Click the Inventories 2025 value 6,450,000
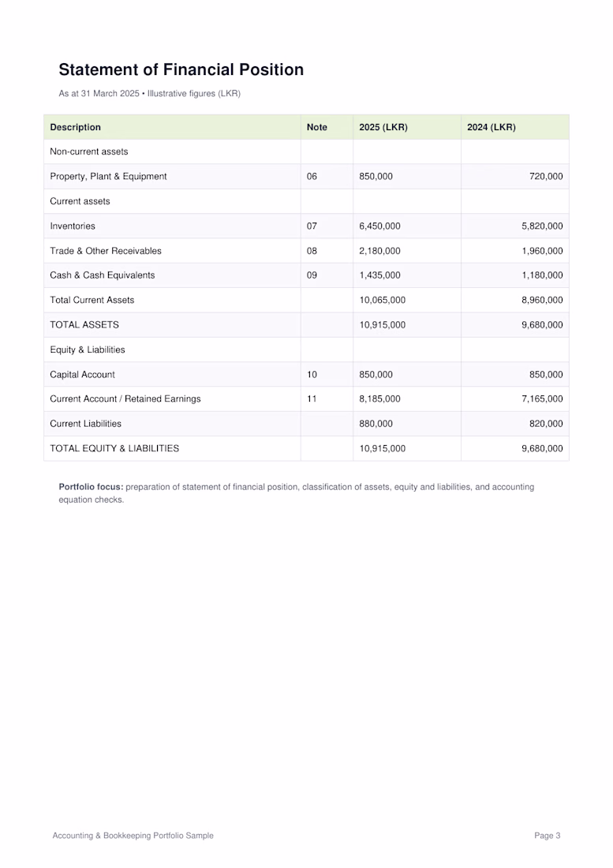 coord(379,226)
